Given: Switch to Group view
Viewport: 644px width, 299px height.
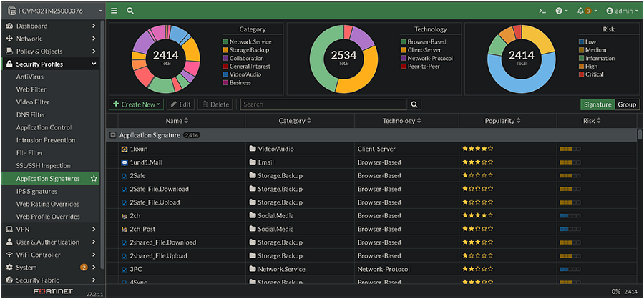Looking at the screenshot, I should coord(627,104).
